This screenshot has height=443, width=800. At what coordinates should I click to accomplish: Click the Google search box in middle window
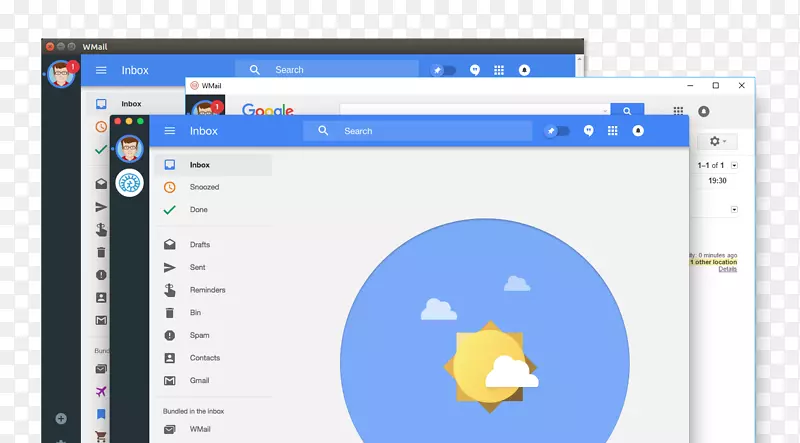click(x=474, y=110)
